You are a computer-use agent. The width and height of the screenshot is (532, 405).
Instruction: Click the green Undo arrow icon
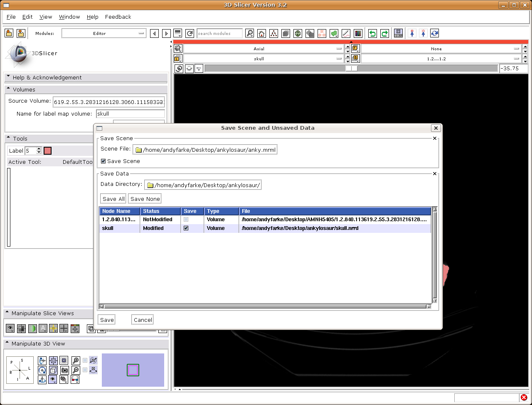372,33
